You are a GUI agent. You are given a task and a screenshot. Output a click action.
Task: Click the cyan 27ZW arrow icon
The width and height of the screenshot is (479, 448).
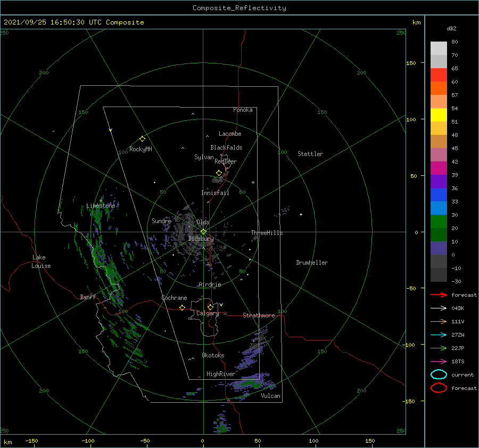[x=439, y=335]
